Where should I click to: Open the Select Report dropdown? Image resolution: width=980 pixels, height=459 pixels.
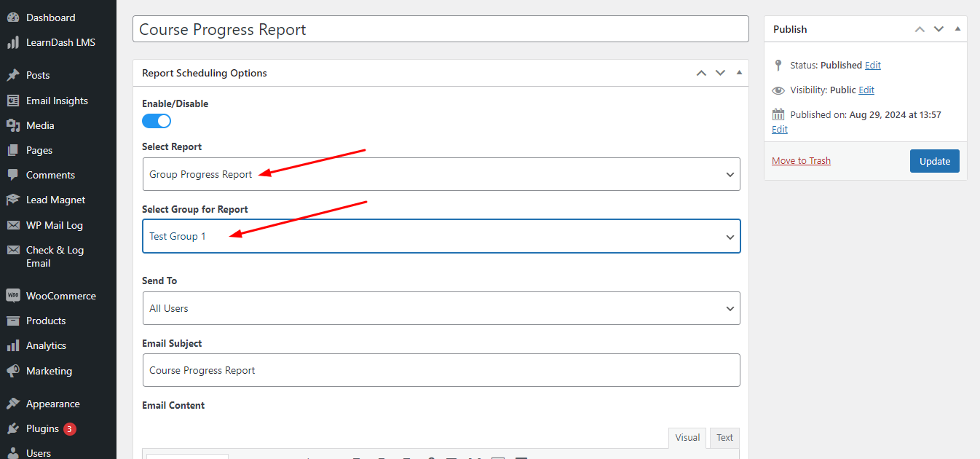440,174
